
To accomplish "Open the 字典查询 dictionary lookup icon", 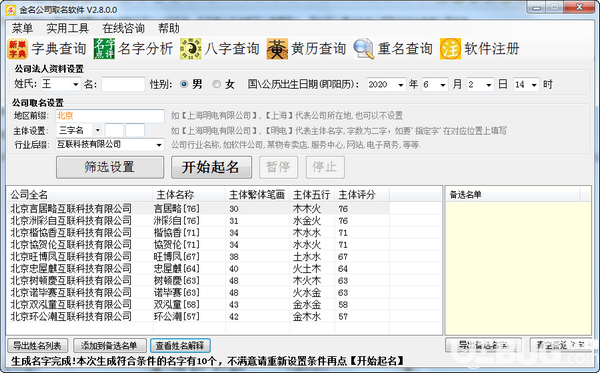I will click(17, 49).
